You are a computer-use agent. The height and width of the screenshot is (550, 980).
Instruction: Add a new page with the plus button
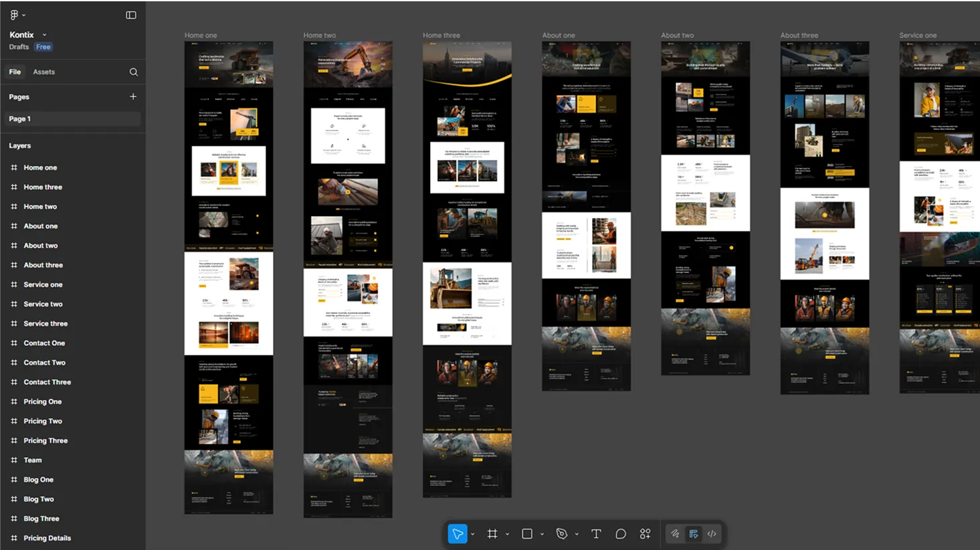pos(132,96)
